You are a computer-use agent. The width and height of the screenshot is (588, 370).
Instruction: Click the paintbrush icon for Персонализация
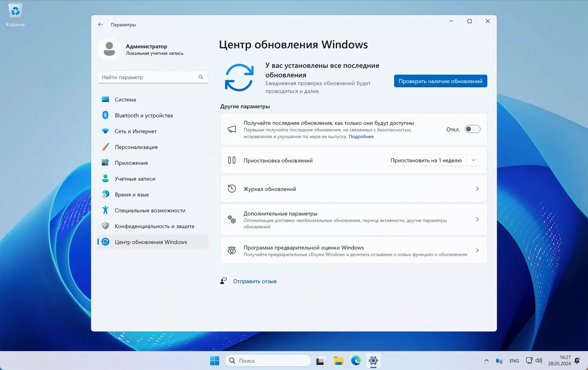105,147
